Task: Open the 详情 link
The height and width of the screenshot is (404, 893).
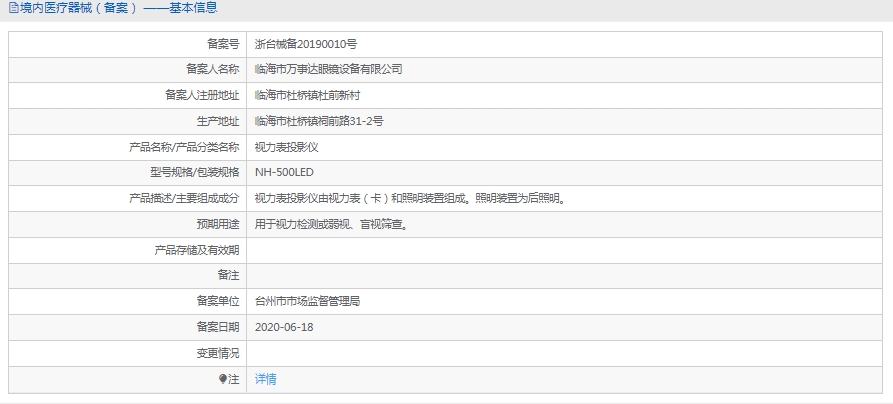Action: coord(265,379)
